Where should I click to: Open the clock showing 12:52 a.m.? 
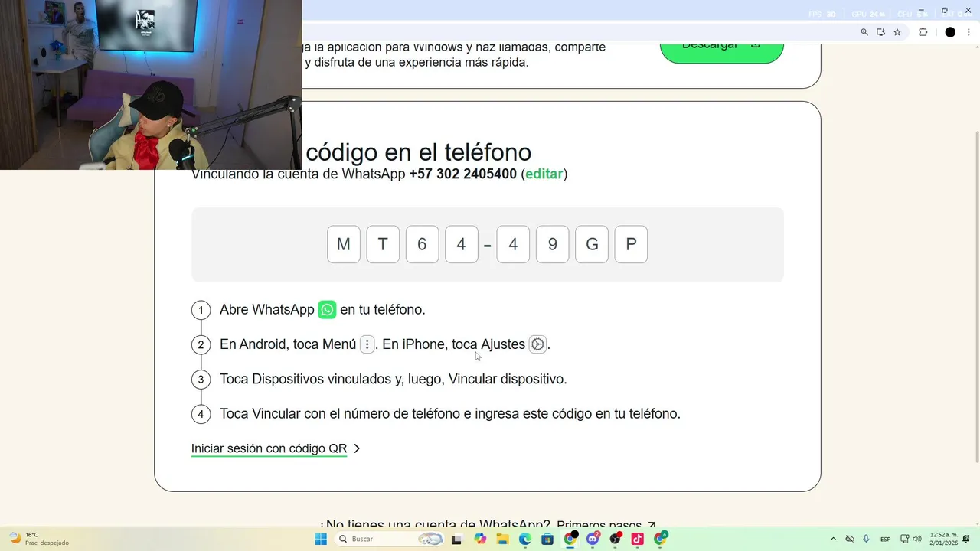pyautogui.click(x=944, y=539)
